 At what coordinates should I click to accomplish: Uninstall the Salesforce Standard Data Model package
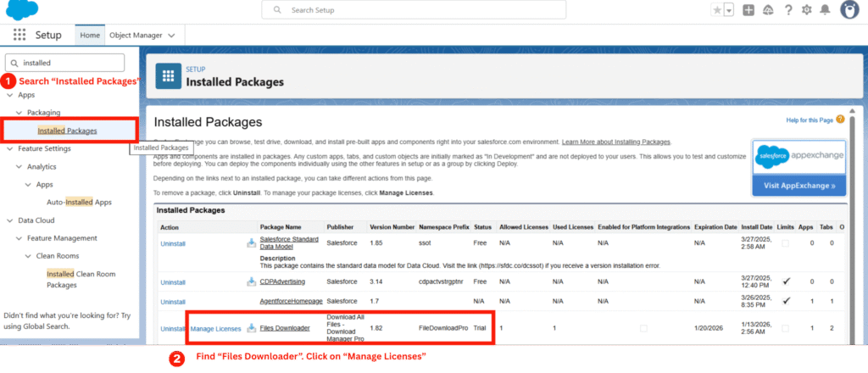pyautogui.click(x=173, y=243)
